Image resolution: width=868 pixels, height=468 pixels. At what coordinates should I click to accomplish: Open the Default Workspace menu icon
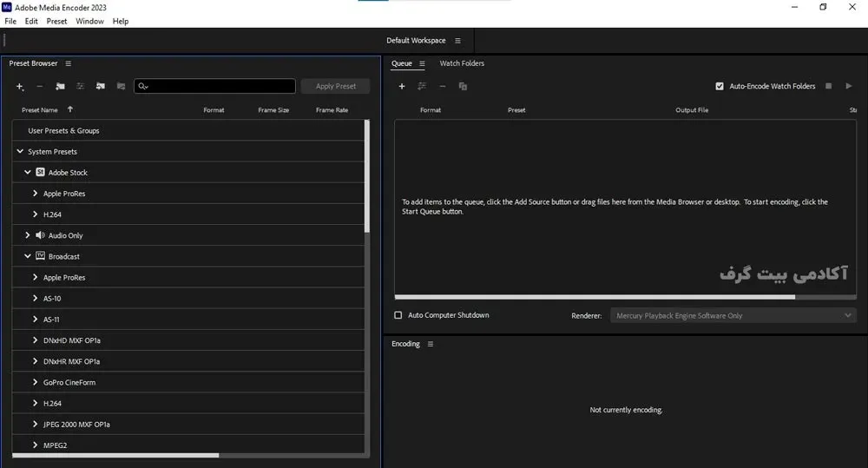click(457, 41)
